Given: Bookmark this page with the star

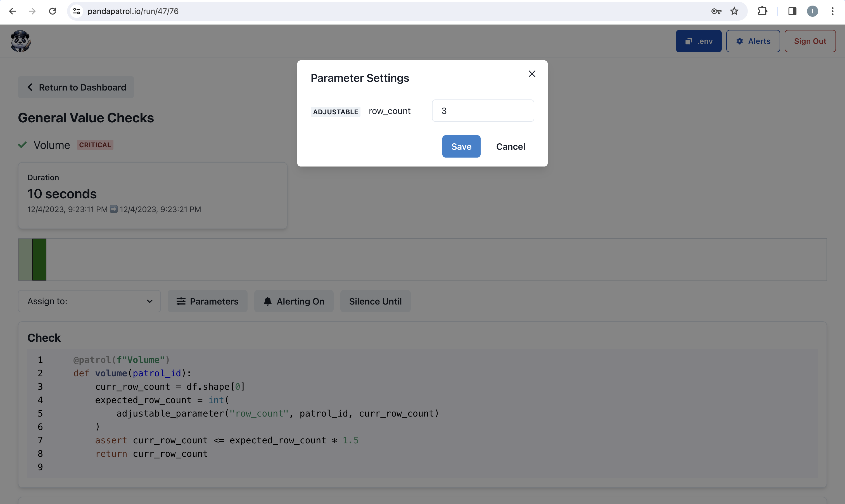Looking at the screenshot, I should 734,11.
